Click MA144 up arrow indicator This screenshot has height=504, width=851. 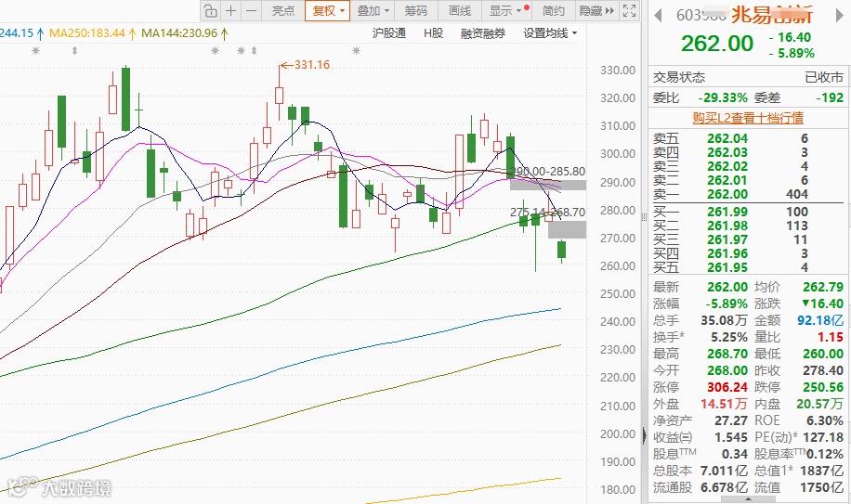pyautogui.click(x=224, y=33)
